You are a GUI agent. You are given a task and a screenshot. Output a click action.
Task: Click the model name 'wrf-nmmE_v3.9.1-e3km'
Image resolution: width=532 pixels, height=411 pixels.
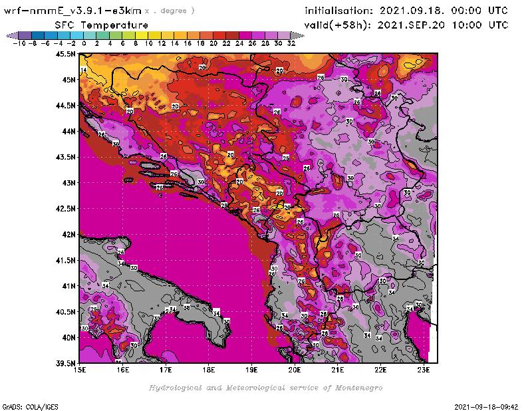[72, 11]
